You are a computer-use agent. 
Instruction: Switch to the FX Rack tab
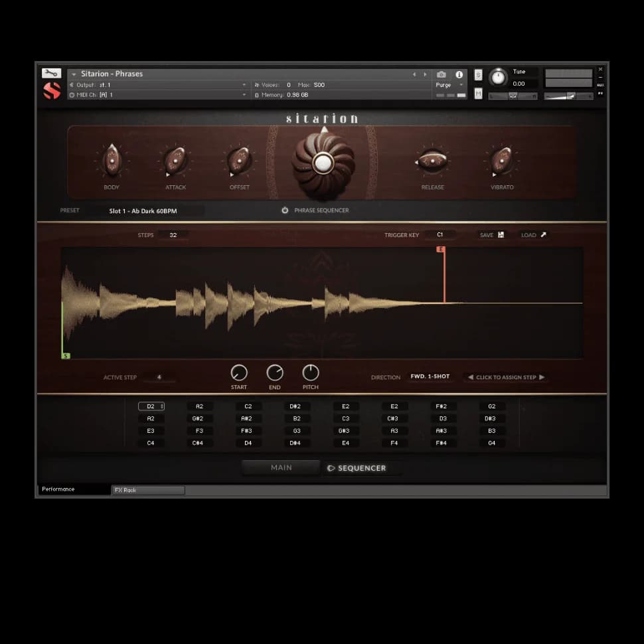click(x=148, y=490)
